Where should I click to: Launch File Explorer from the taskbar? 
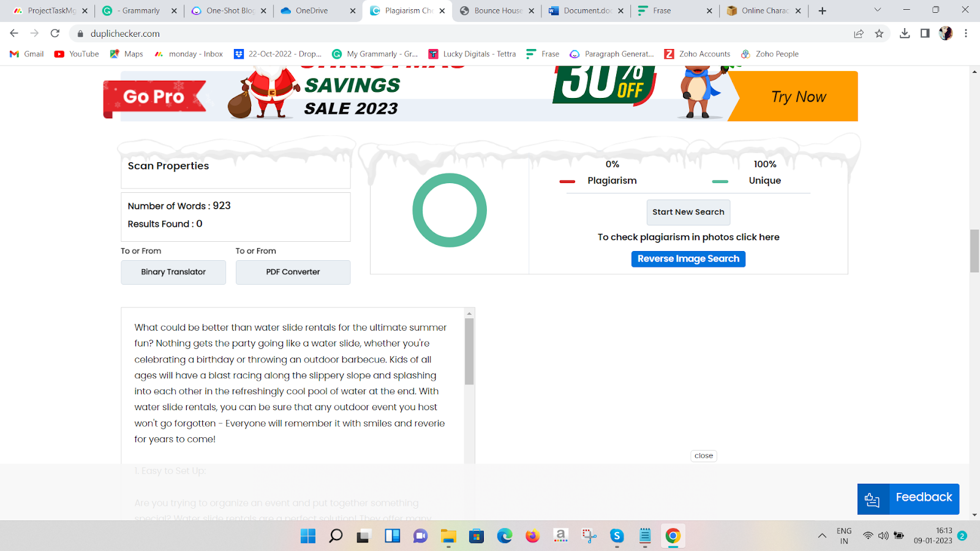tap(448, 536)
